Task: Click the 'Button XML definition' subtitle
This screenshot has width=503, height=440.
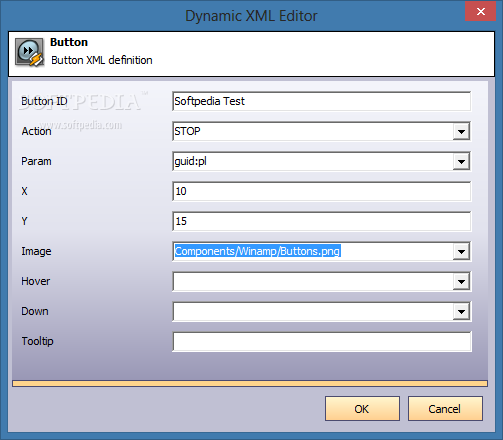Action: coord(102,60)
